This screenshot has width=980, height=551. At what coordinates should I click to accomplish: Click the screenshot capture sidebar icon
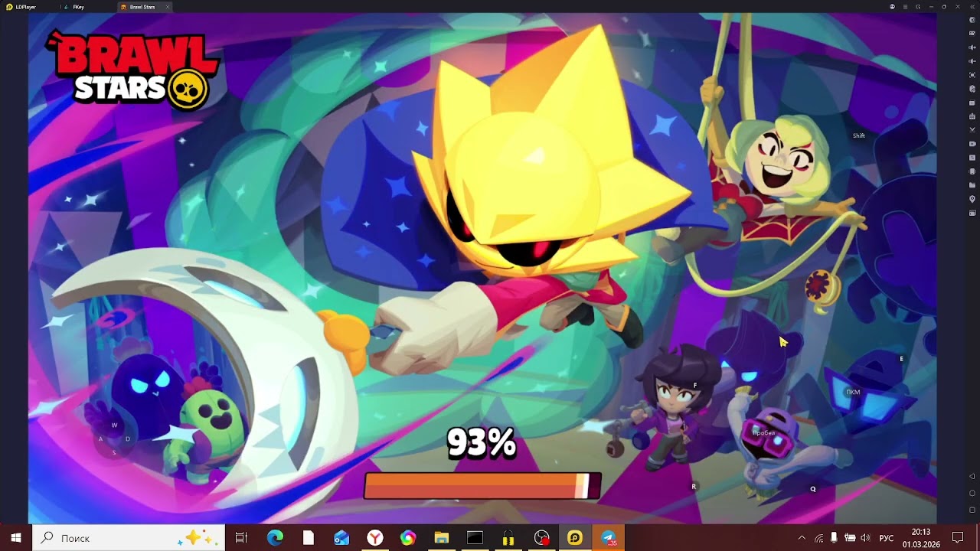972,75
